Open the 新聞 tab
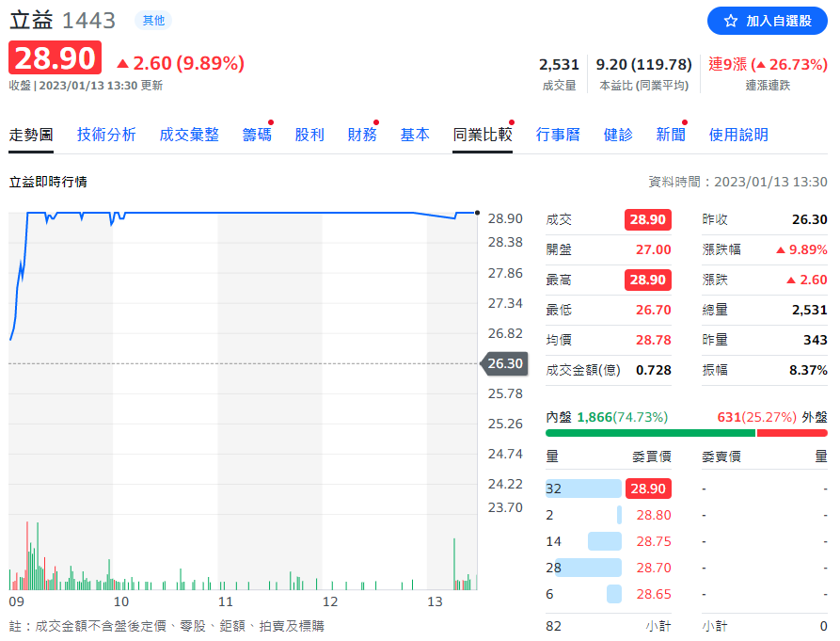 pyautogui.click(x=671, y=135)
